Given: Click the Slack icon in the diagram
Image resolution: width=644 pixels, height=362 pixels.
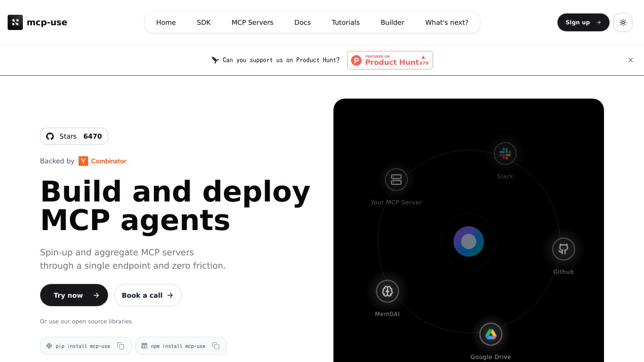Looking at the screenshot, I should click(505, 153).
